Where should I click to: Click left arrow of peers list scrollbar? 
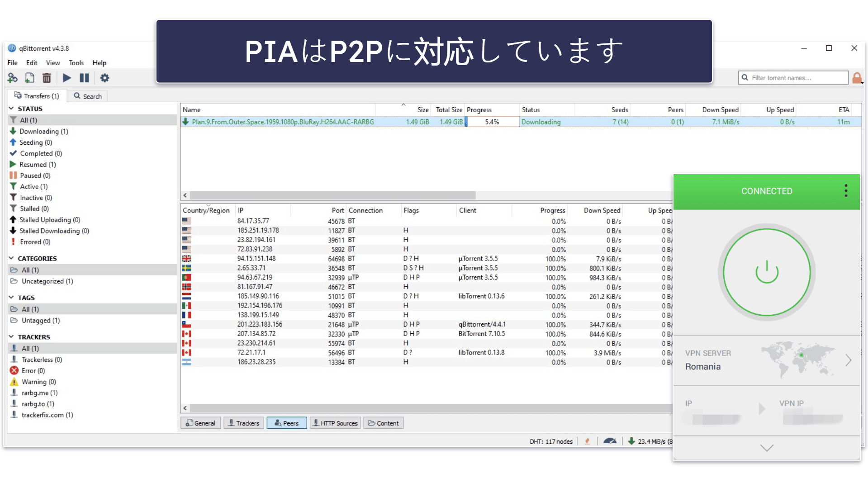click(x=185, y=408)
